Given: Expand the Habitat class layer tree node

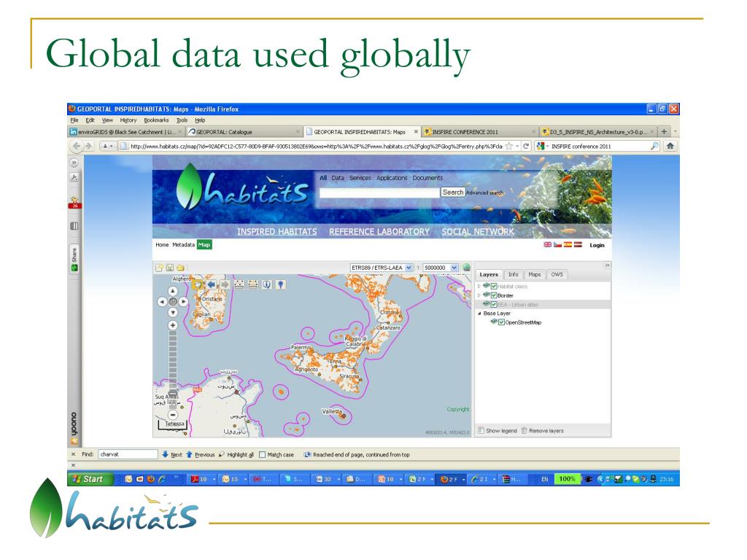Looking at the screenshot, I should pyautogui.click(x=479, y=286).
